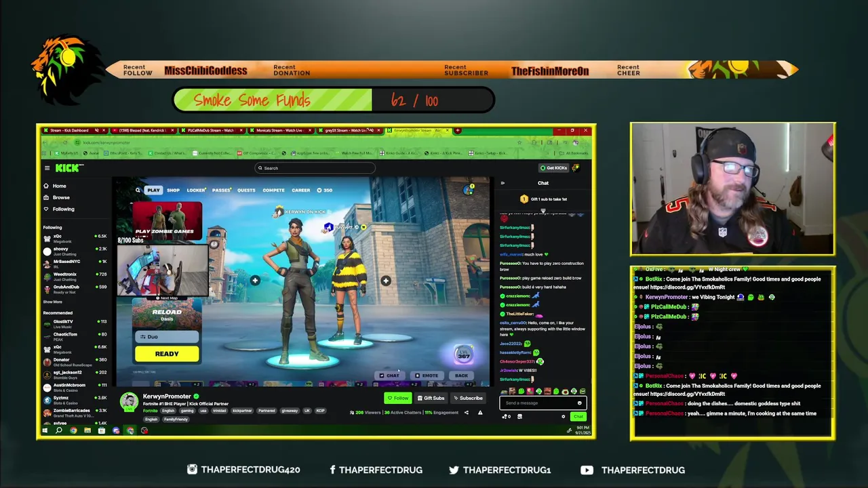Open the emote picker in the message box
The height and width of the screenshot is (488, 868).
tap(579, 403)
